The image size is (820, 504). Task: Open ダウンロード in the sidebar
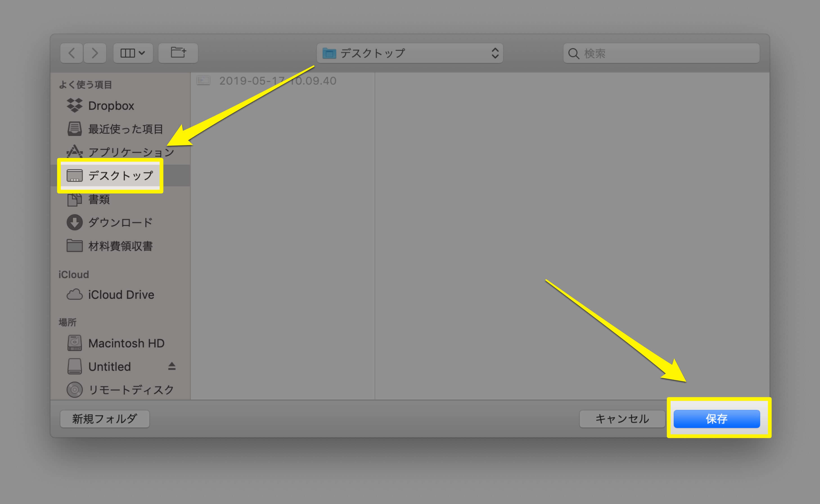tap(120, 222)
